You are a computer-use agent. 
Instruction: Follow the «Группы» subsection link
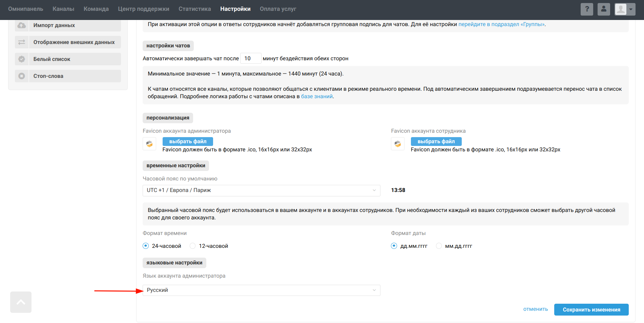point(502,24)
